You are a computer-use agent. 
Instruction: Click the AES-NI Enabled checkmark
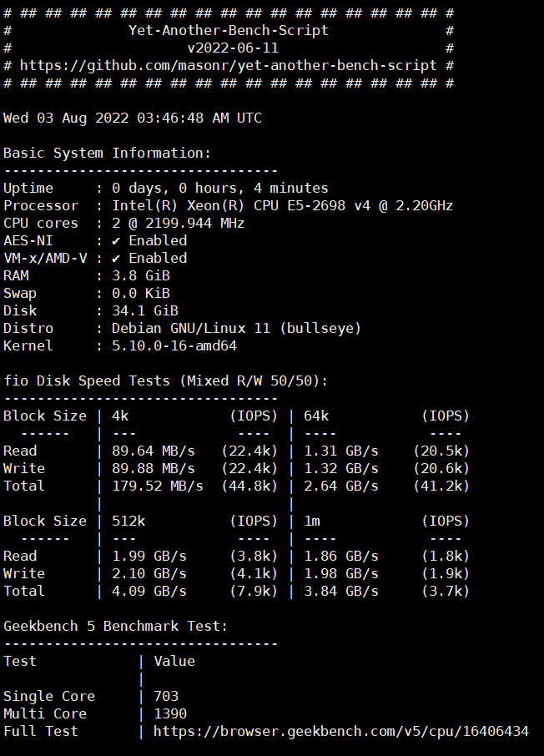116,240
